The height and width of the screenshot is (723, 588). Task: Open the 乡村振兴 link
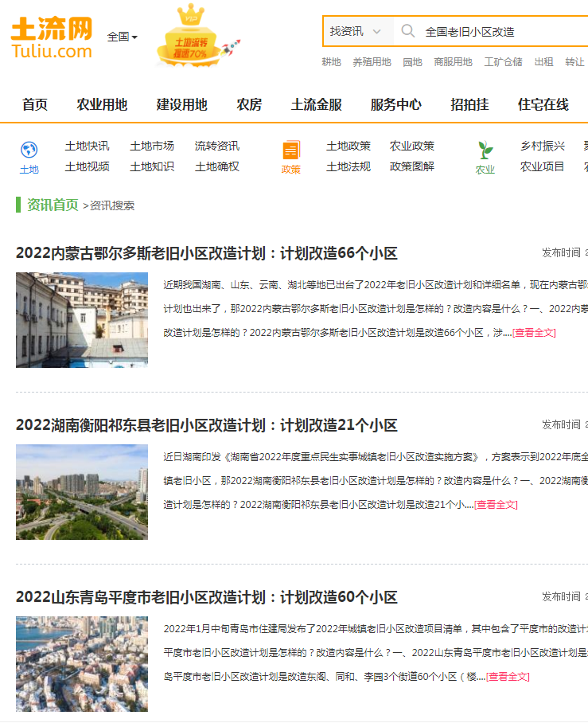[543, 147]
